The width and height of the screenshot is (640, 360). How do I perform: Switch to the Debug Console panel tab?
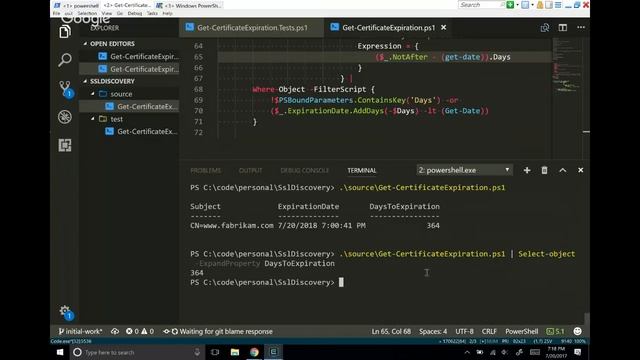point(304,171)
